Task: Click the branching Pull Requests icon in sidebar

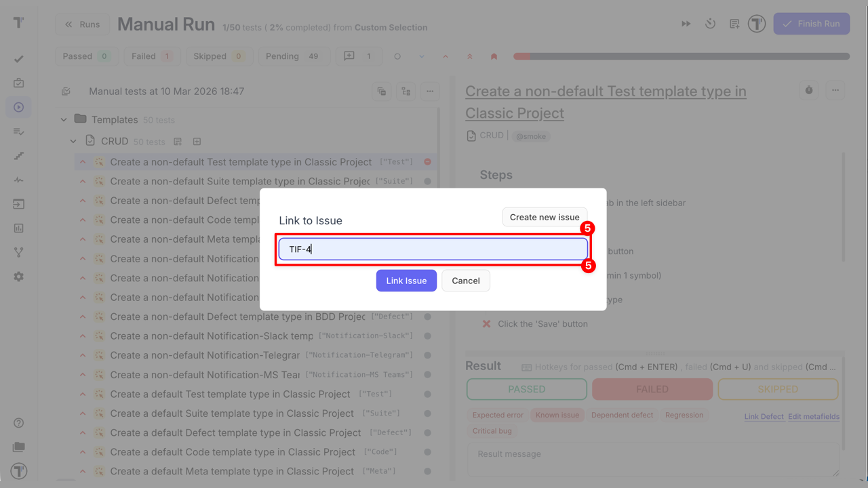Action: pyautogui.click(x=18, y=252)
